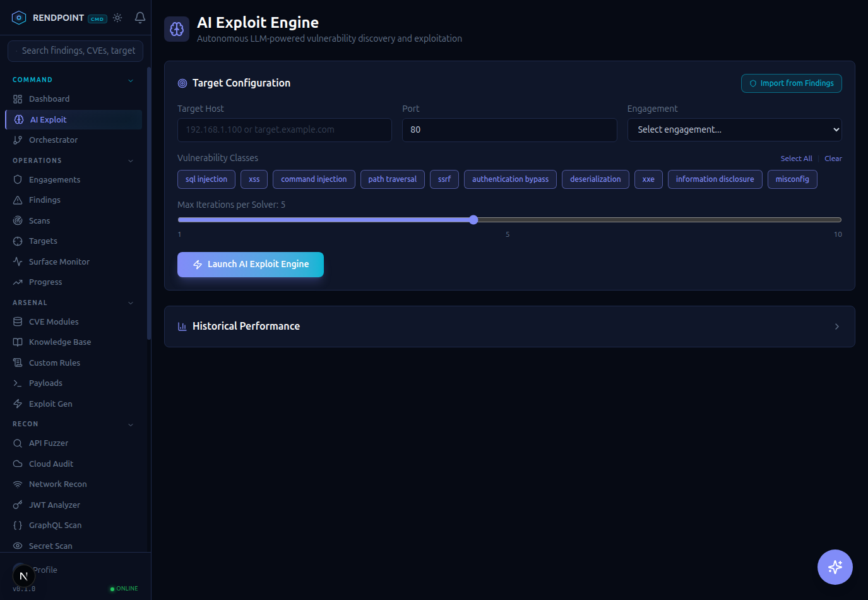Open the Select engagement dropdown
This screenshot has height=600, width=868.
click(x=734, y=129)
